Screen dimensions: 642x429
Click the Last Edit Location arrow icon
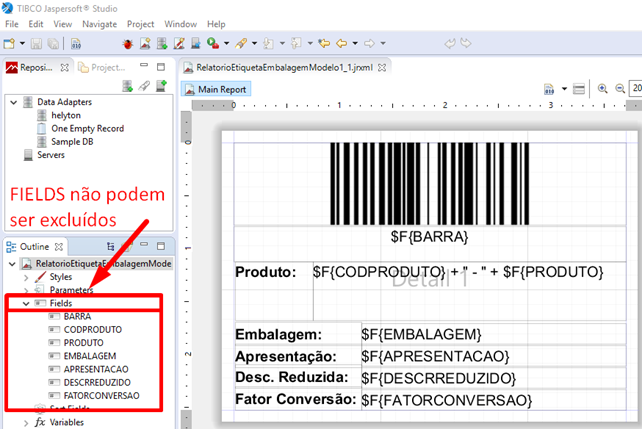(x=324, y=43)
